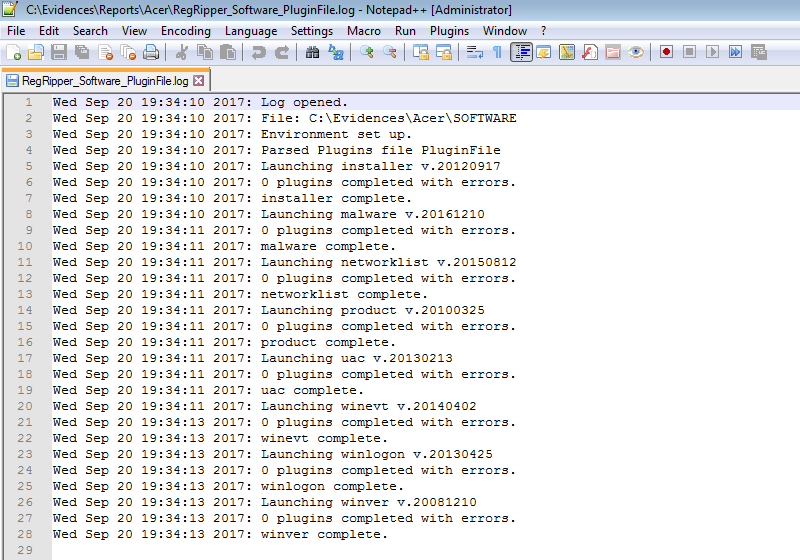Image resolution: width=800 pixels, height=560 pixels.
Task: Click the question mark help menu
Action: point(543,31)
